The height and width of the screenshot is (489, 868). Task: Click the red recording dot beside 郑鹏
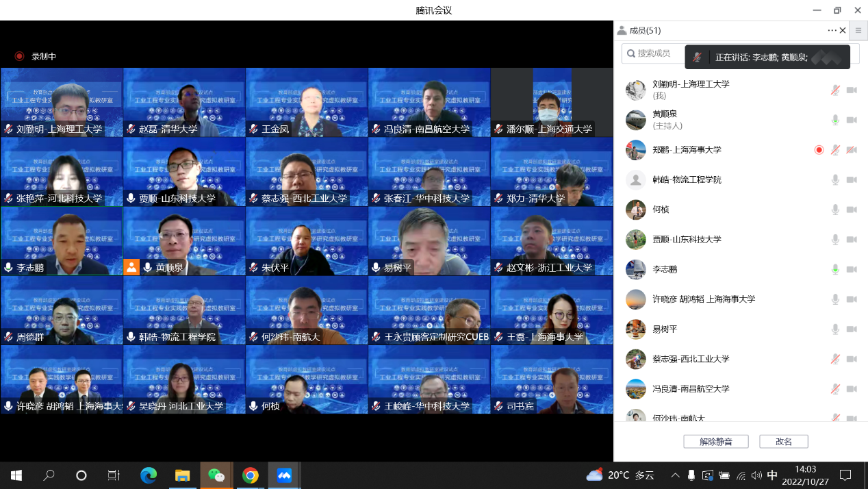[x=819, y=150]
